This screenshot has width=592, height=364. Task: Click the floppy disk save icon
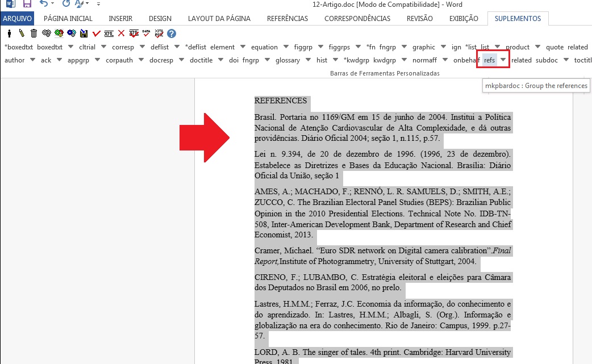click(x=84, y=34)
